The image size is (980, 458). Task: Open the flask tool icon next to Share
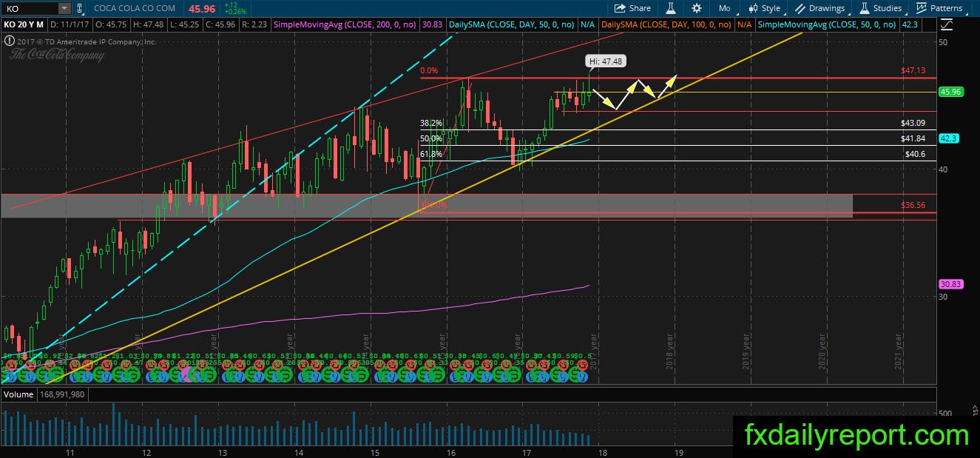[671, 8]
